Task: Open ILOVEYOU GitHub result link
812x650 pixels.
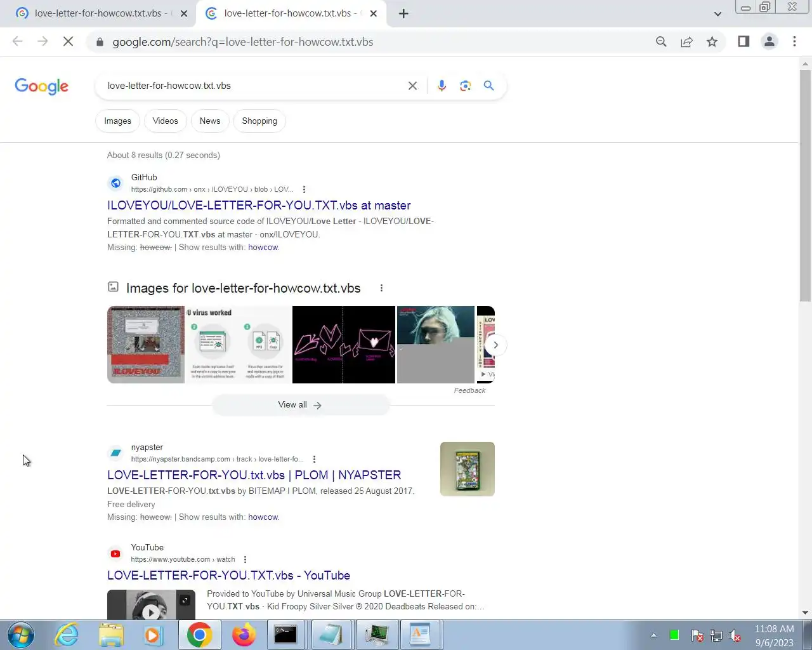Action: pyautogui.click(x=259, y=205)
